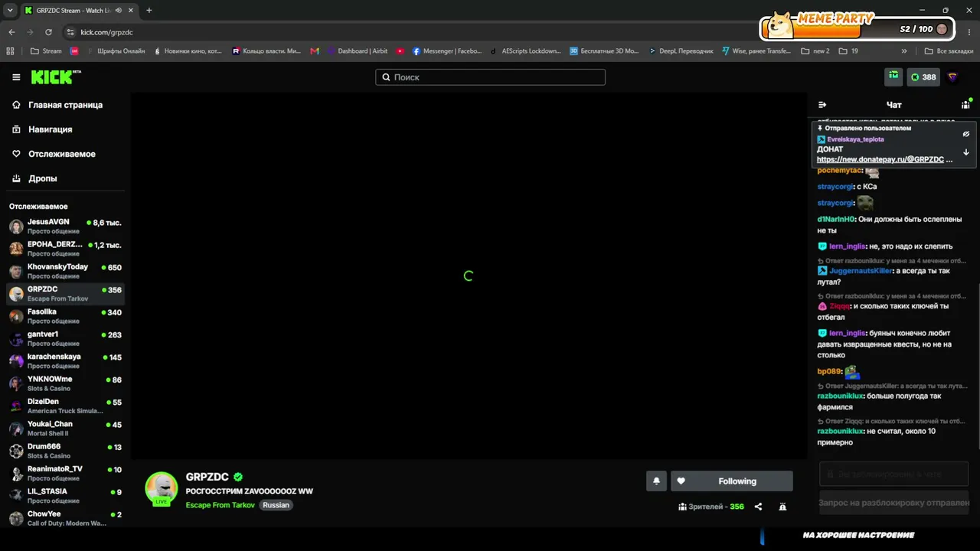The height and width of the screenshot is (551, 980).
Task: Open the browser three-dot menu
Action: coord(969,32)
